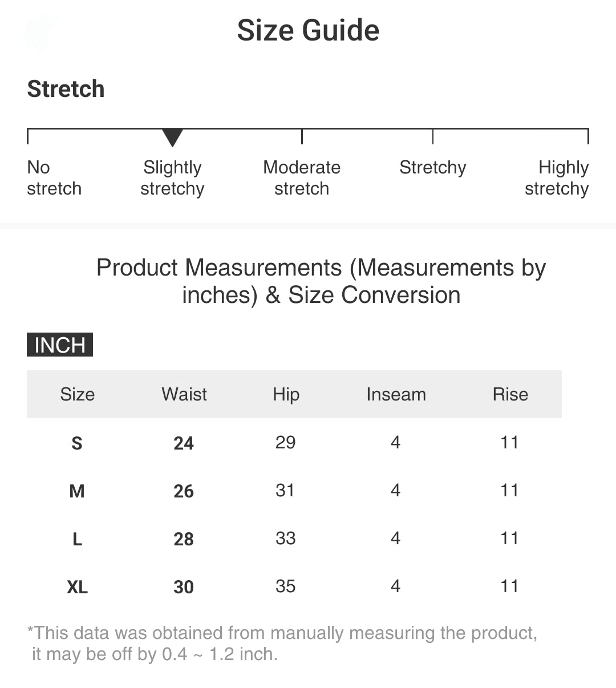Select the S size row label
Viewport: 616px width, 688px height.
(77, 443)
